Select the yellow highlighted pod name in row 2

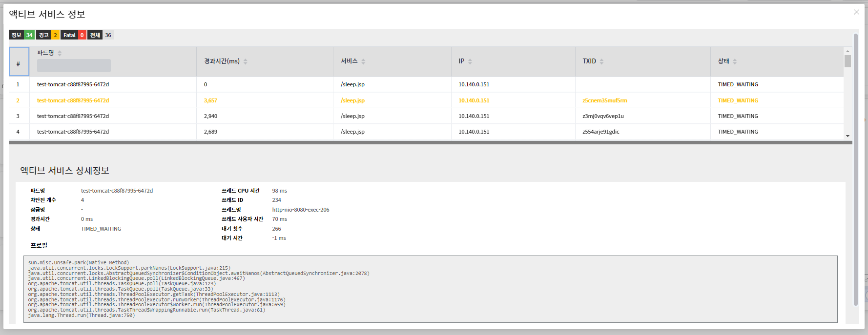[73, 100]
